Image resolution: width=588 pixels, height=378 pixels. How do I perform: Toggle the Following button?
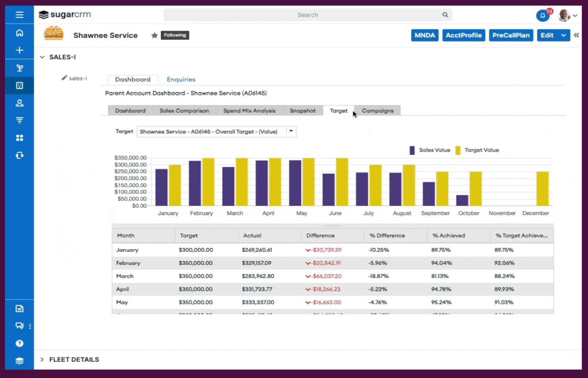pos(175,35)
